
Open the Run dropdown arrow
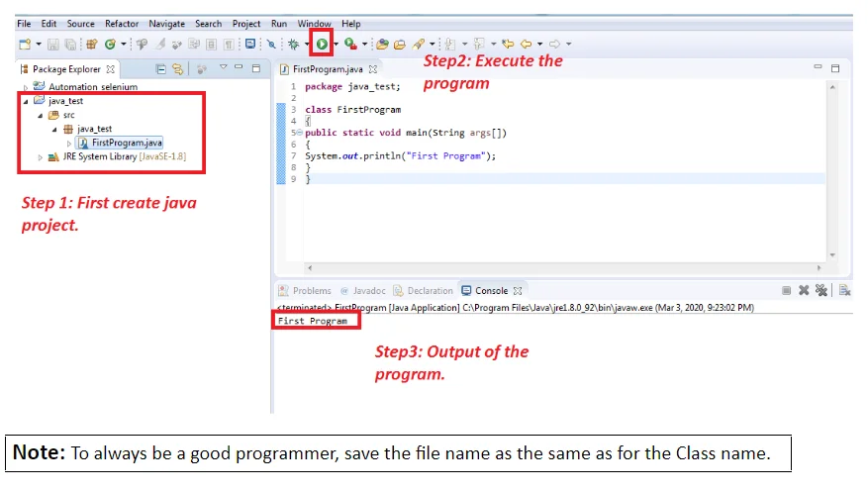click(337, 45)
